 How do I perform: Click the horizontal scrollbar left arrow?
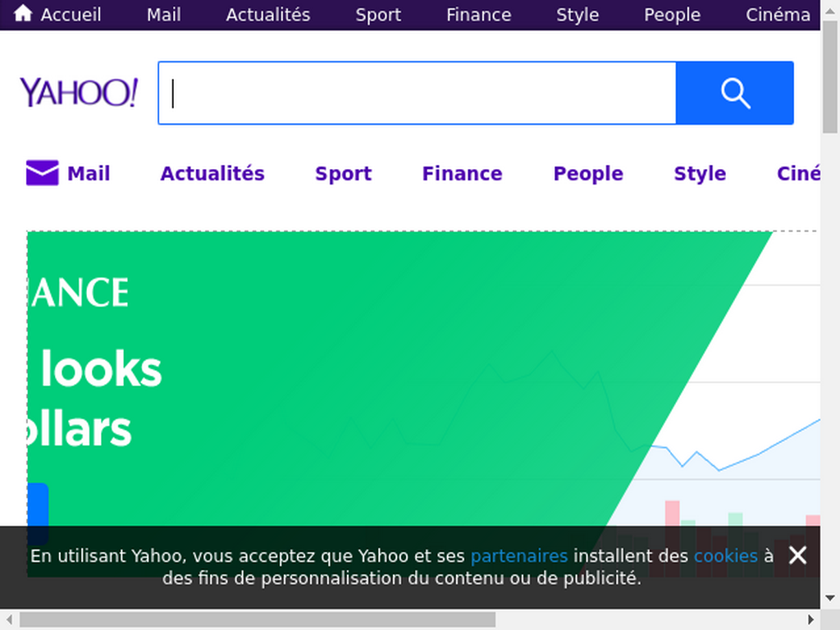coord(9,619)
